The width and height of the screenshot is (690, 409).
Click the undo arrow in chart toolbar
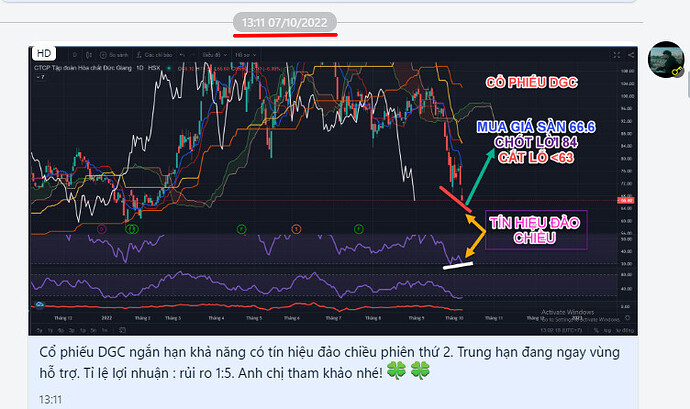tap(182, 55)
